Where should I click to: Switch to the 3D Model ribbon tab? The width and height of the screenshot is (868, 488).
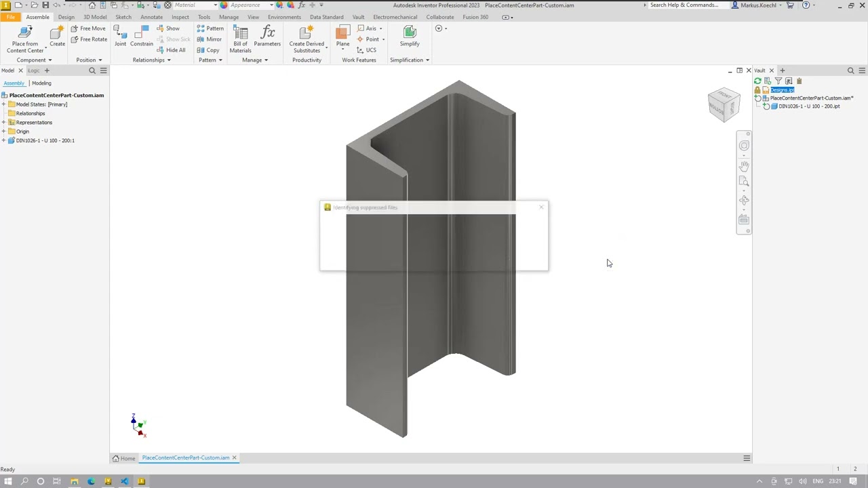point(95,17)
